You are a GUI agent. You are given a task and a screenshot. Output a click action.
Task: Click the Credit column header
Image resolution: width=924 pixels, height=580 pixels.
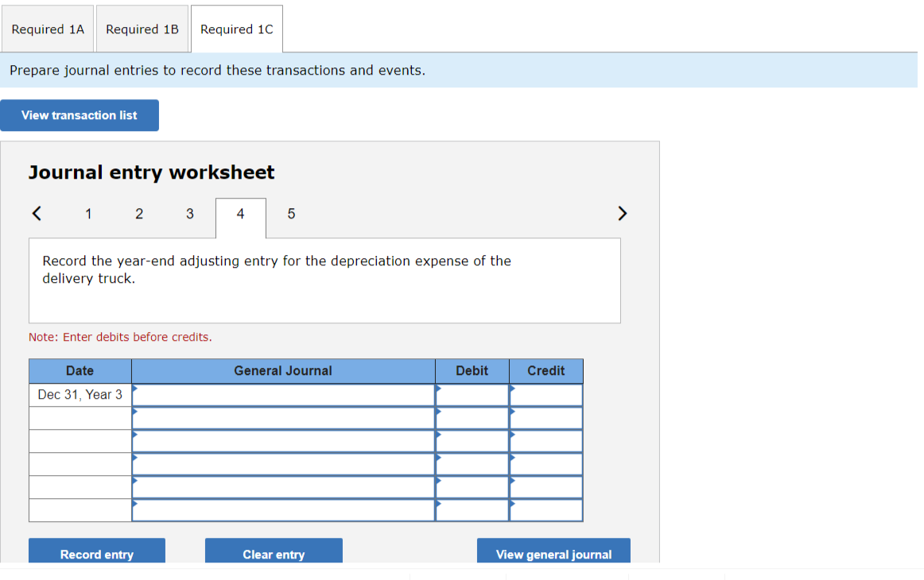pos(546,371)
